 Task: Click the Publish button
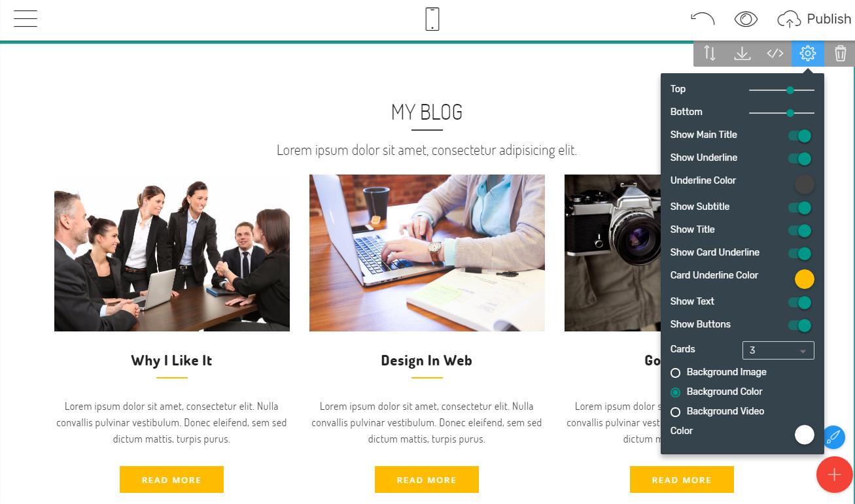(x=814, y=19)
